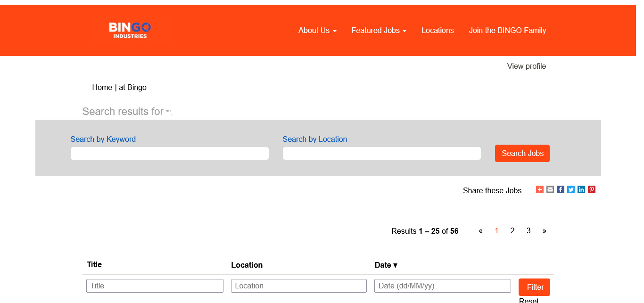Click the BINGO Industries logo
Screen dimensions: 644x303
tap(130, 30)
